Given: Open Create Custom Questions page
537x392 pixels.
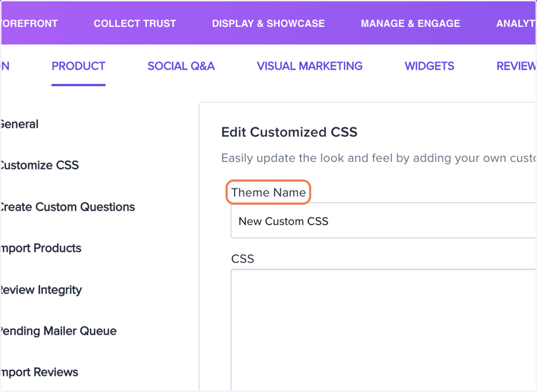Looking at the screenshot, I should pyautogui.click(x=67, y=207).
